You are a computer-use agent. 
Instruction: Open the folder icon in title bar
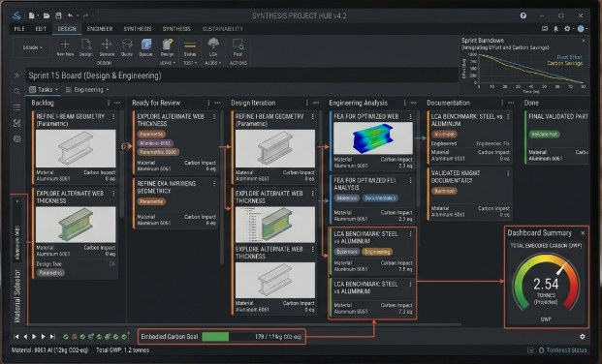(47, 15)
